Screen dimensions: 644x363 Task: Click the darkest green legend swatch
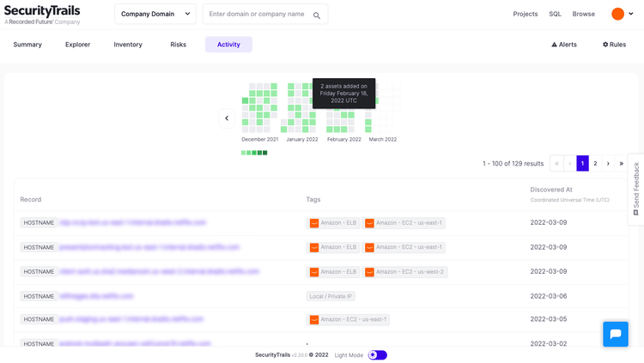pyautogui.click(x=264, y=153)
